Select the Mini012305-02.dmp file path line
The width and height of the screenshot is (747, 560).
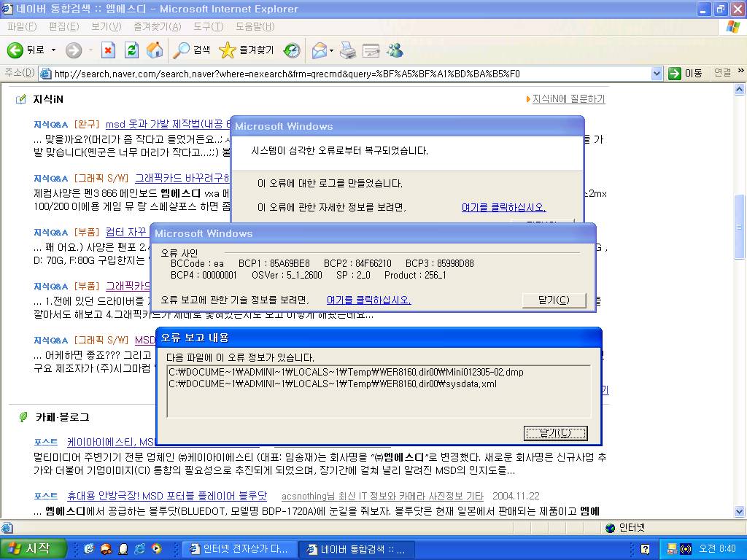[346, 373]
